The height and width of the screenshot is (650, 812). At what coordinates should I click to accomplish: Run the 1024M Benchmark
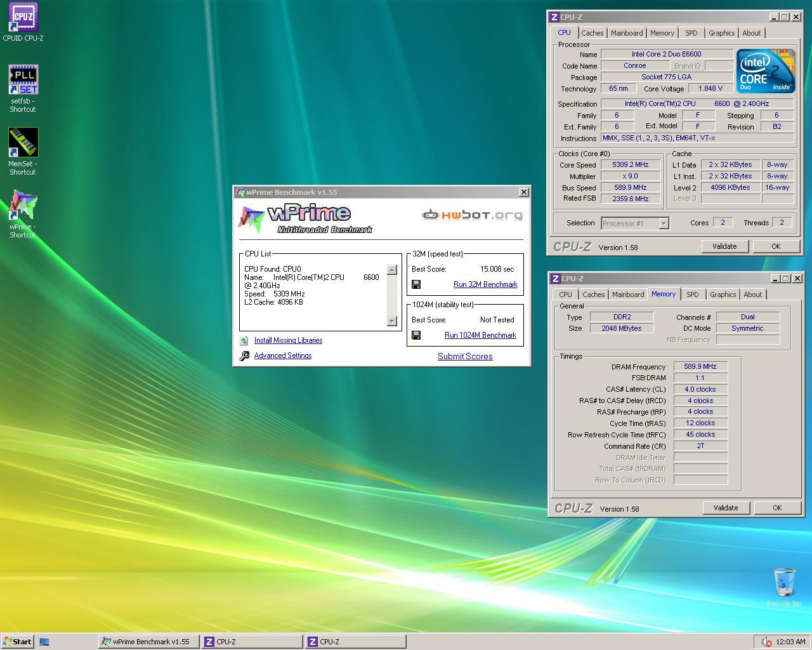(480, 335)
